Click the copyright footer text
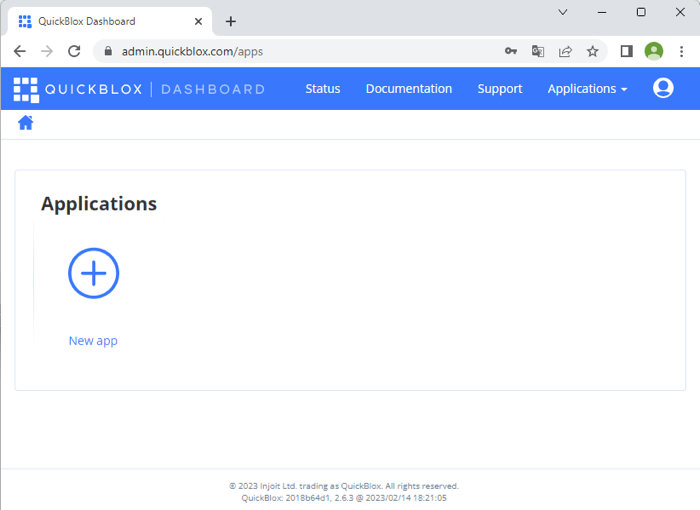This screenshot has height=510, width=700. pos(344,486)
